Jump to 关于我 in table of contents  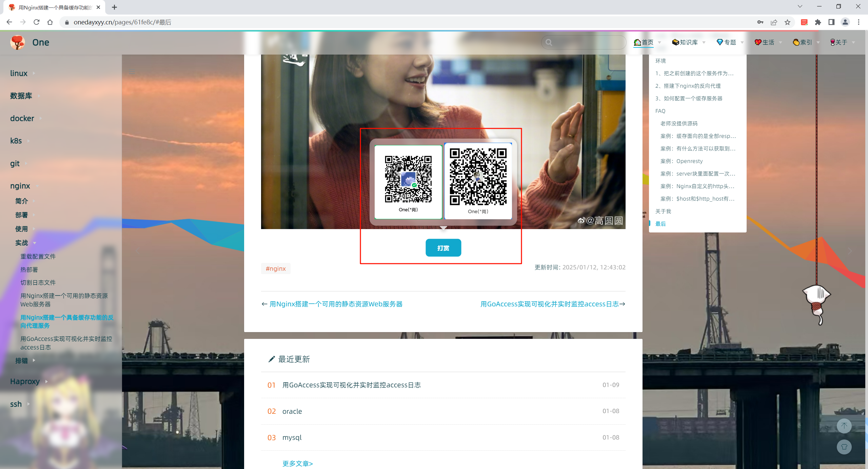tap(663, 211)
